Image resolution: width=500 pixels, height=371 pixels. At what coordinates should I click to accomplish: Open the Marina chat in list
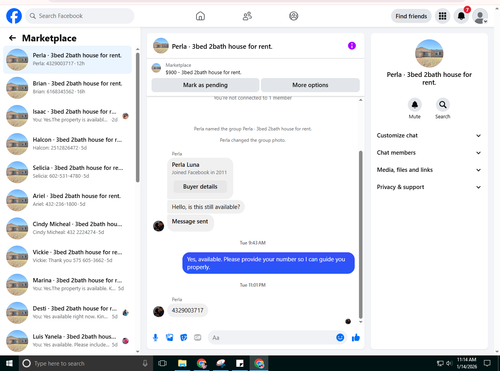[67, 284]
